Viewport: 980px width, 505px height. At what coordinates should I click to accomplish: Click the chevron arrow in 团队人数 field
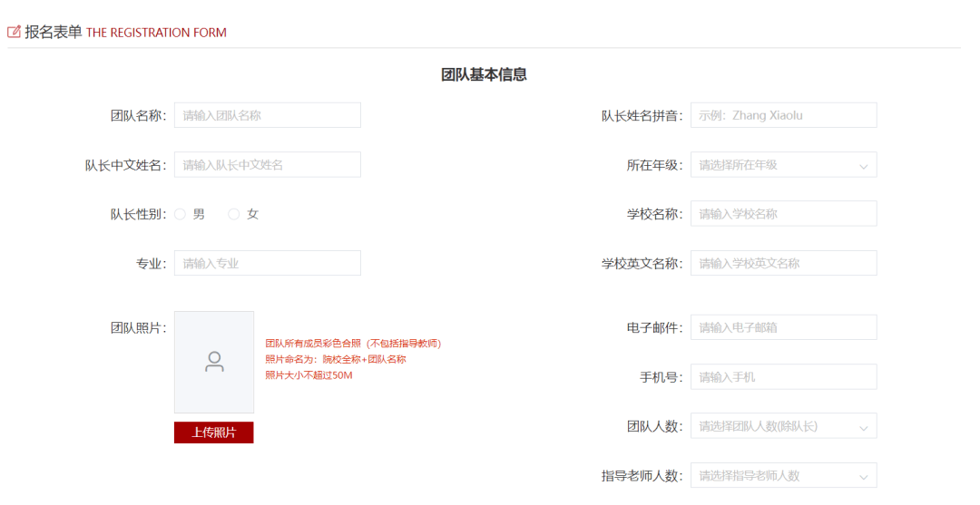[x=862, y=427]
